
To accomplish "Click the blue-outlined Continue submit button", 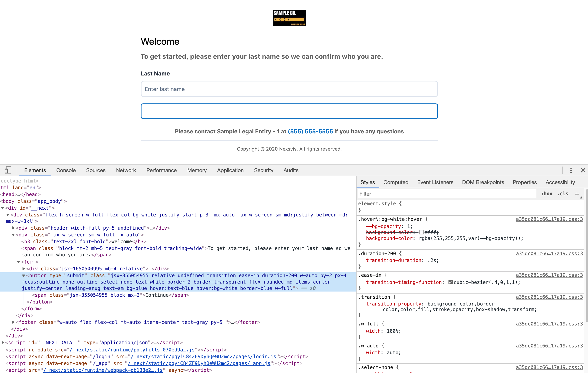I will point(289,111).
